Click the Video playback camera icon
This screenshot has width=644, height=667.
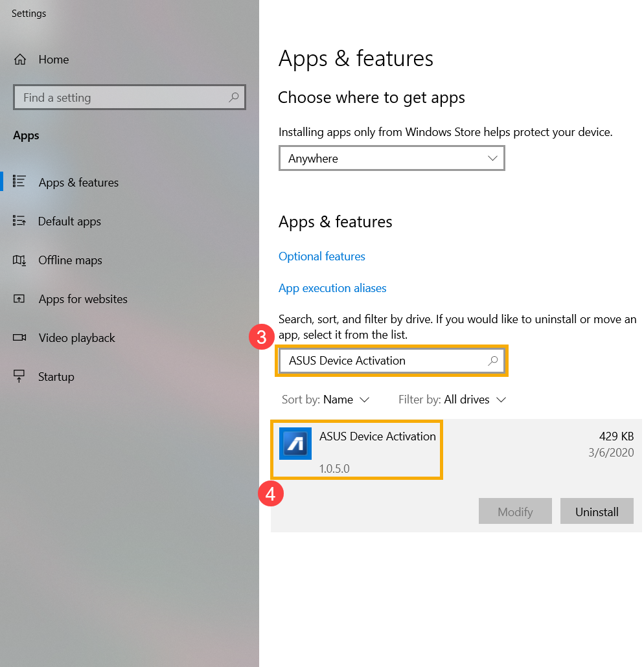point(19,338)
